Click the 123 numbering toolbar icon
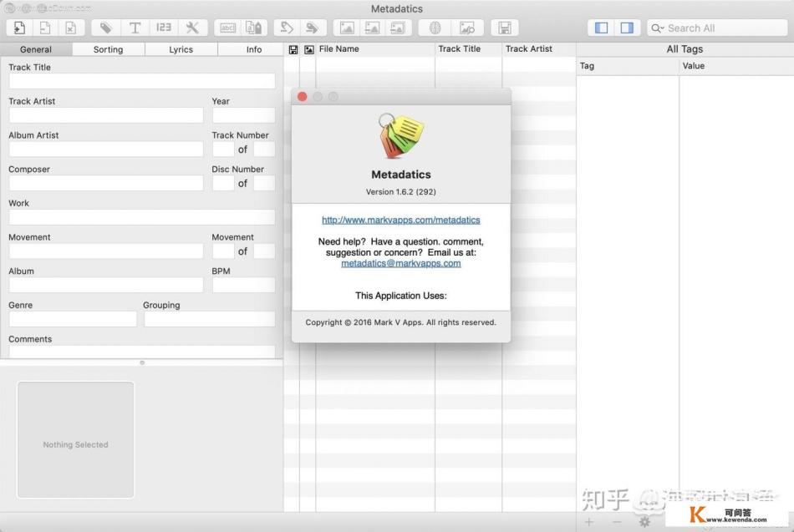This screenshot has width=794, height=532. 164,28
